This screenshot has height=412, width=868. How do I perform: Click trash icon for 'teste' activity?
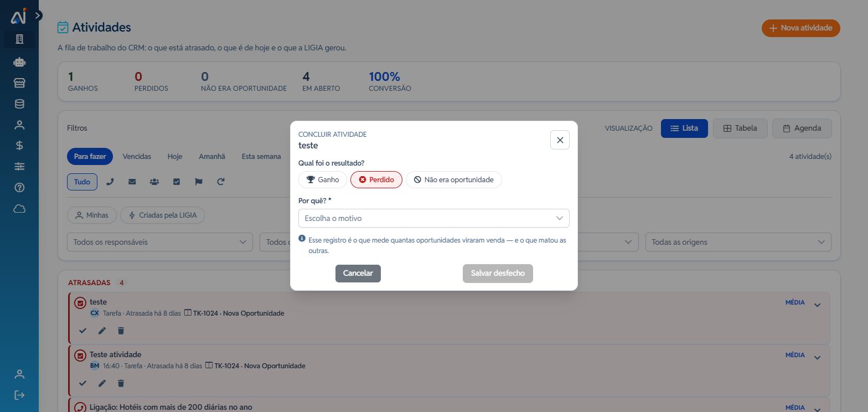click(121, 331)
